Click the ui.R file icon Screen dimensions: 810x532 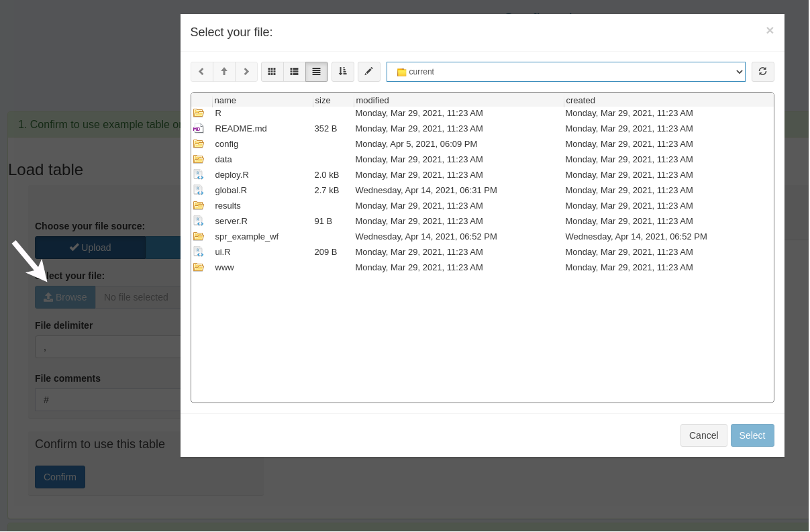pyautogui.click(x=199, y=252)
